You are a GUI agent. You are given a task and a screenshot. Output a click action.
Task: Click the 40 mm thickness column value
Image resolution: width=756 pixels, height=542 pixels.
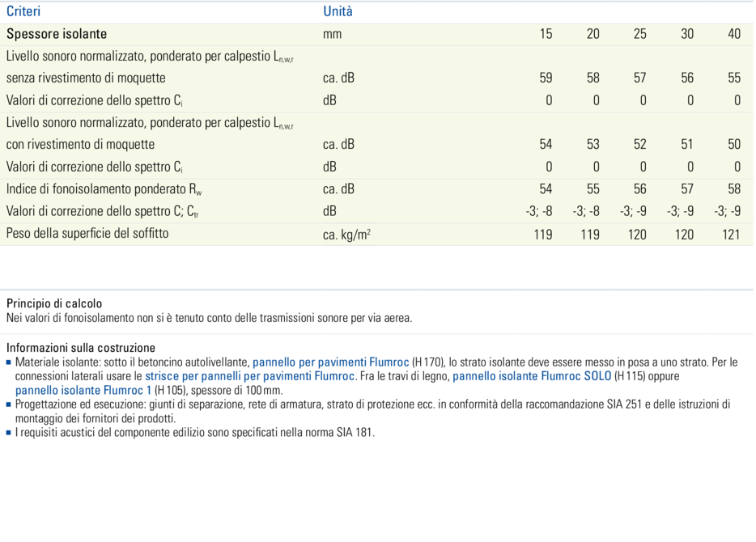733,34
